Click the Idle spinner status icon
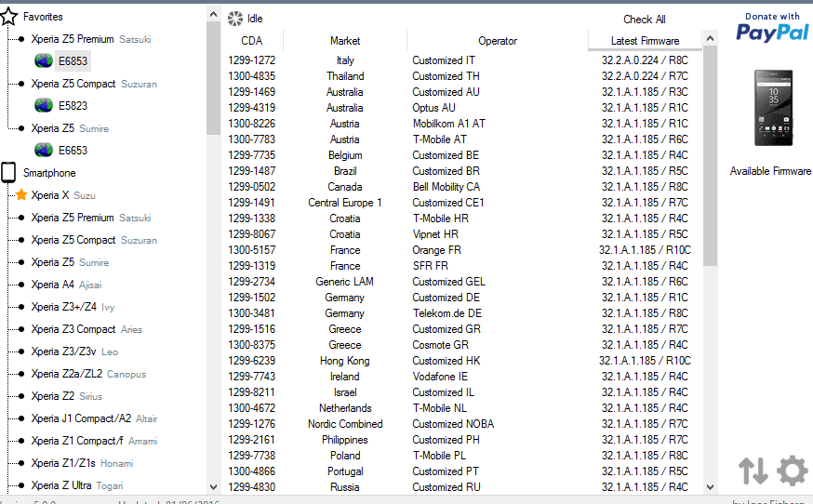Image resolution: width=813 pixels, height=504 pixels. [x=235, y=19]
